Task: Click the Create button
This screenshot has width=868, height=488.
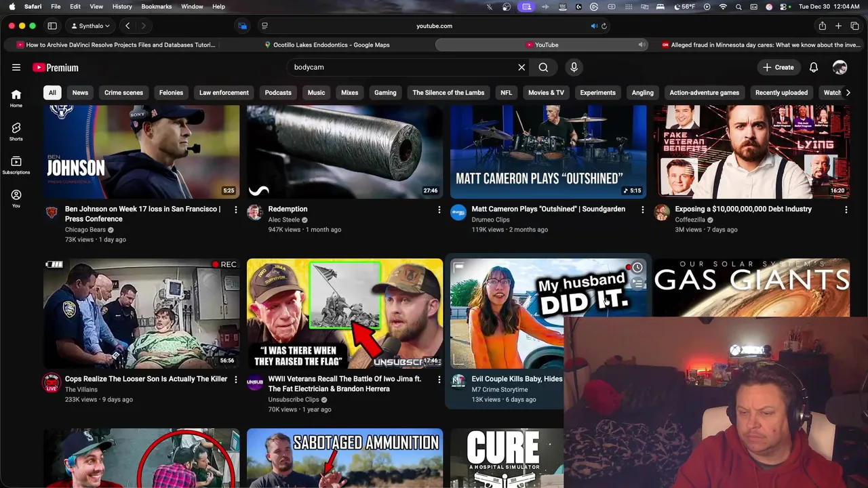Action: (778, 67)
